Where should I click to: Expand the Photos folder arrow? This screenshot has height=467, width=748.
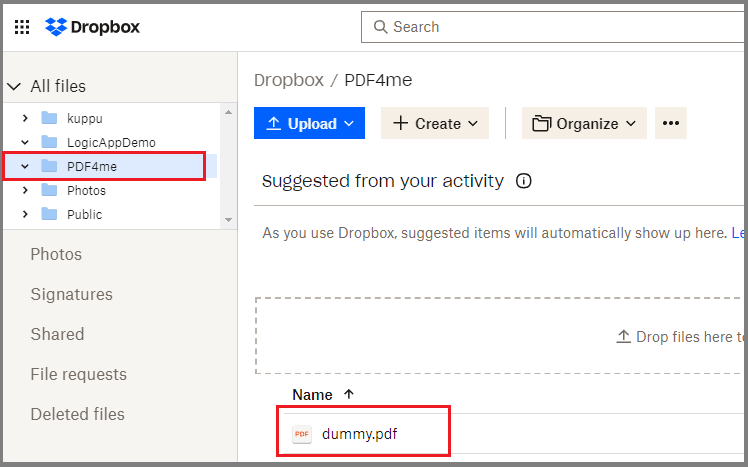click(25, 190)
